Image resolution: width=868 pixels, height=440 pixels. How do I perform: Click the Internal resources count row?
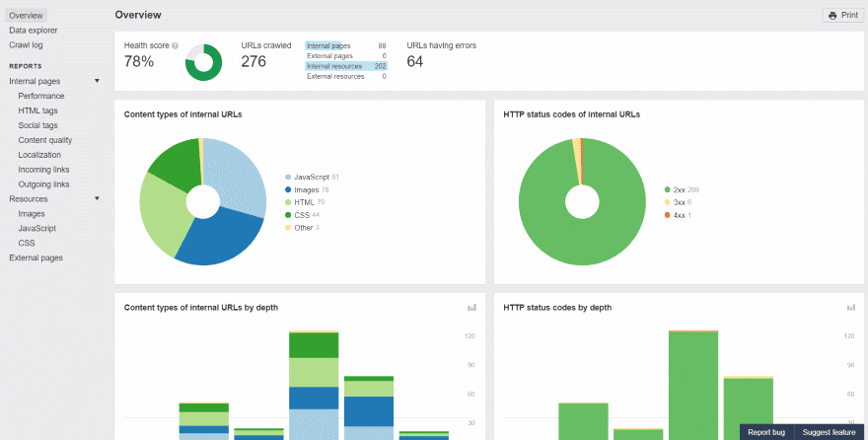(345, 66)
